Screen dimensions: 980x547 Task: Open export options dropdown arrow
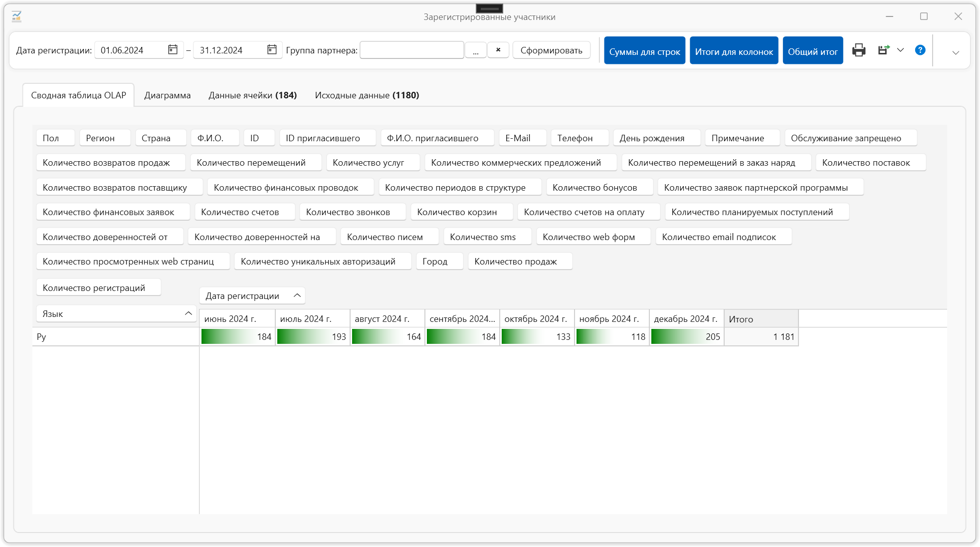pyautogui.click(x=900, y=50)
